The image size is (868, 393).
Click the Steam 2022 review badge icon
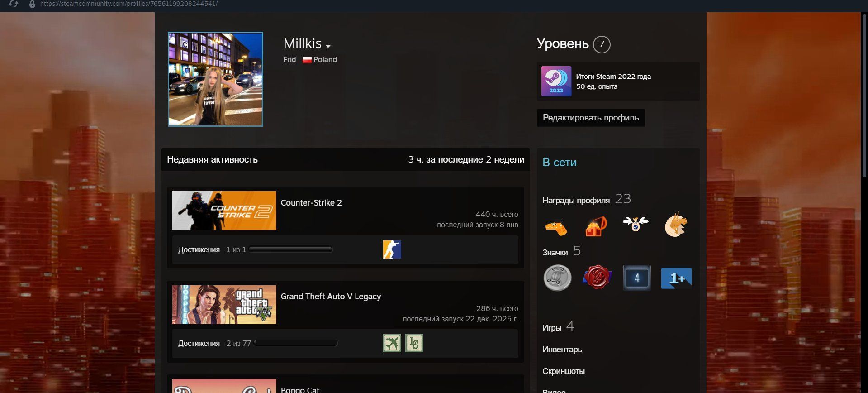click(556, 81)
